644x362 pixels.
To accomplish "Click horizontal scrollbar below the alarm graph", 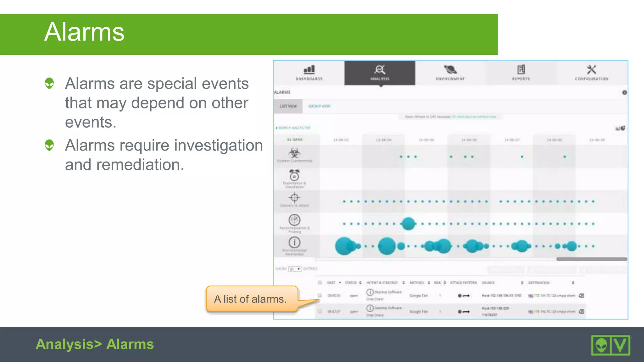I will pos(591,259).
